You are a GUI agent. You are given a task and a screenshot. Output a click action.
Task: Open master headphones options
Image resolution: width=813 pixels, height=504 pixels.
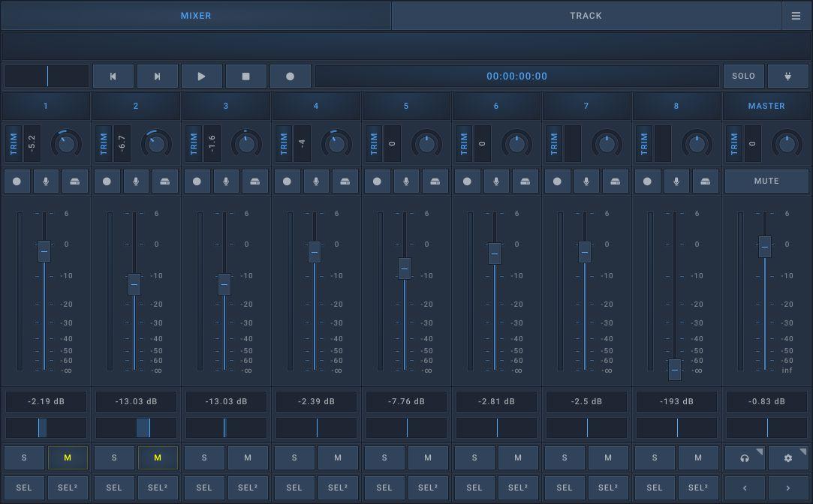coord(745,458)
